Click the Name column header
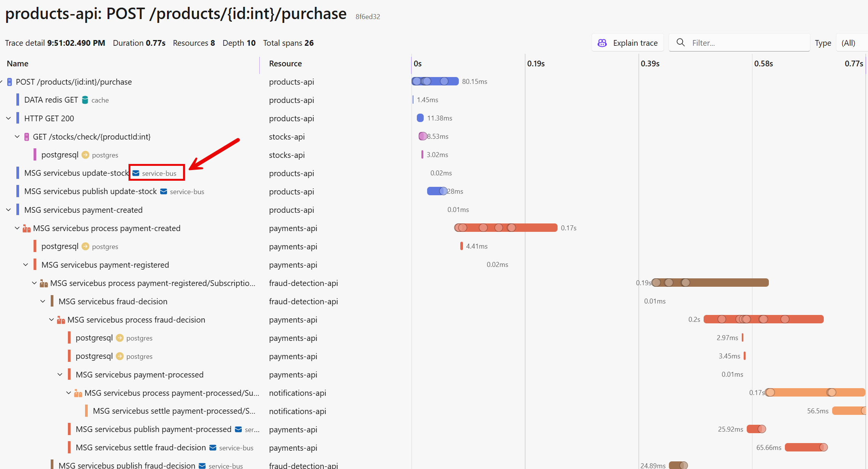 (18, 63)
